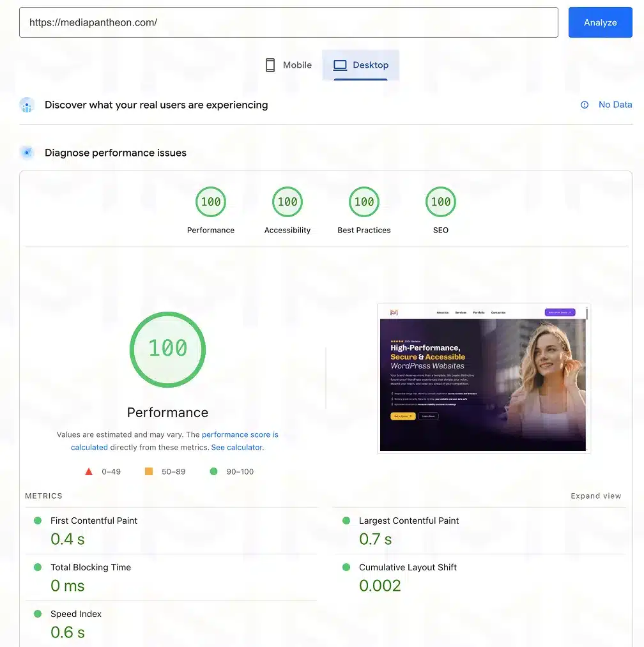This screenshot has height=647, width=644.
Task: Click the mobile phone icon
Action: pyautogui.click(x=270, y=65)
